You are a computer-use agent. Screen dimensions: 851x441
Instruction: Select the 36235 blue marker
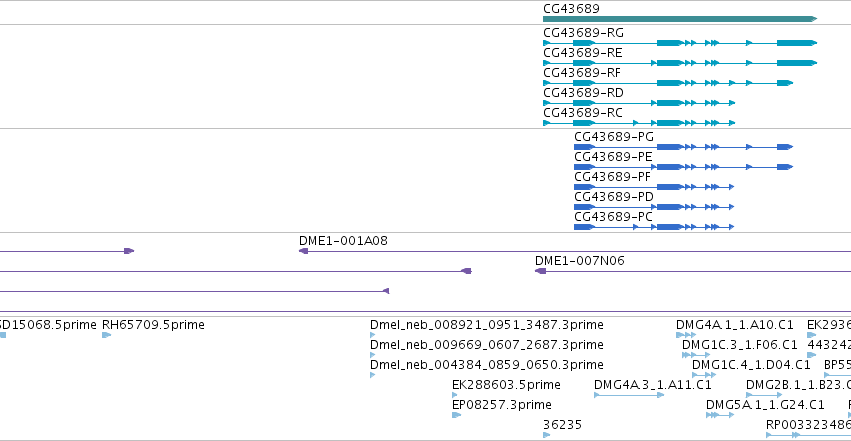tap(547, 435)
